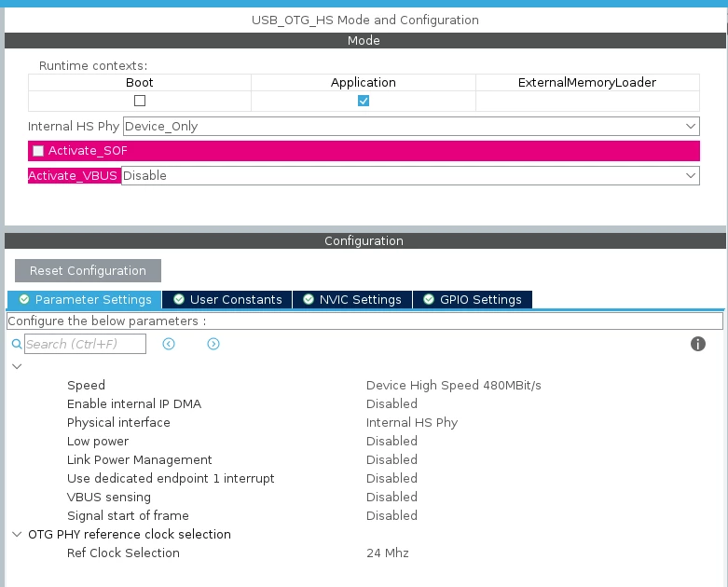Collapse the top unnamed parameter group
This screenshot has height=587, width=728.
click(17, 366)
